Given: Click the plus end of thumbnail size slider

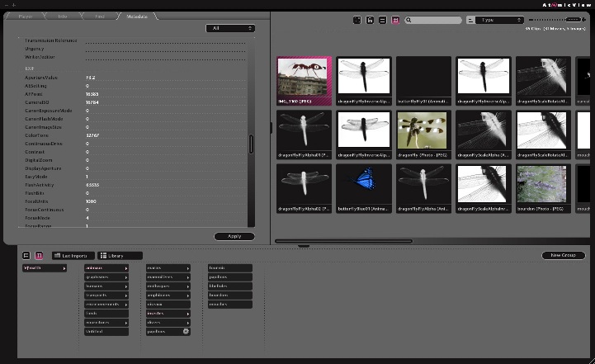Looking at the screenshot, I should pos(583,19).
